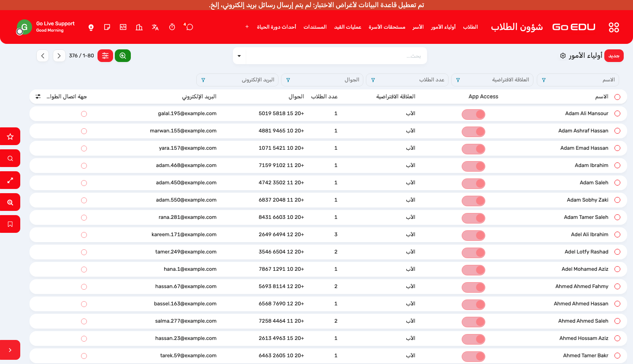Click the company building icon in header

coord(139,27)
